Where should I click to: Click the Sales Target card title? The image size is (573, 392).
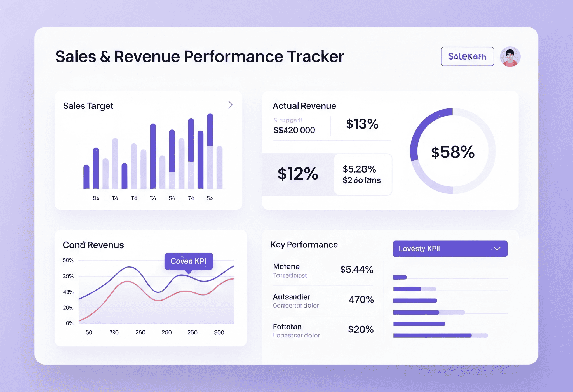click(x=88, y=106)
